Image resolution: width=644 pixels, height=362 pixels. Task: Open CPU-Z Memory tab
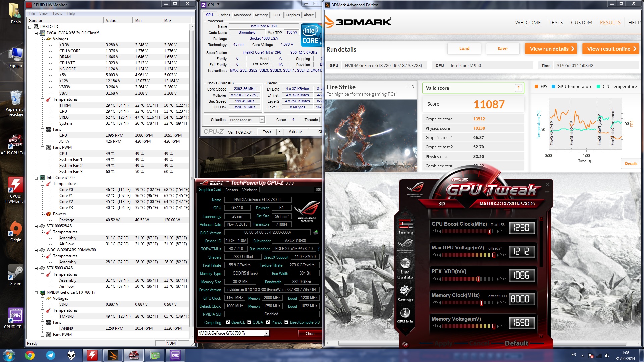tap(261, 15)
